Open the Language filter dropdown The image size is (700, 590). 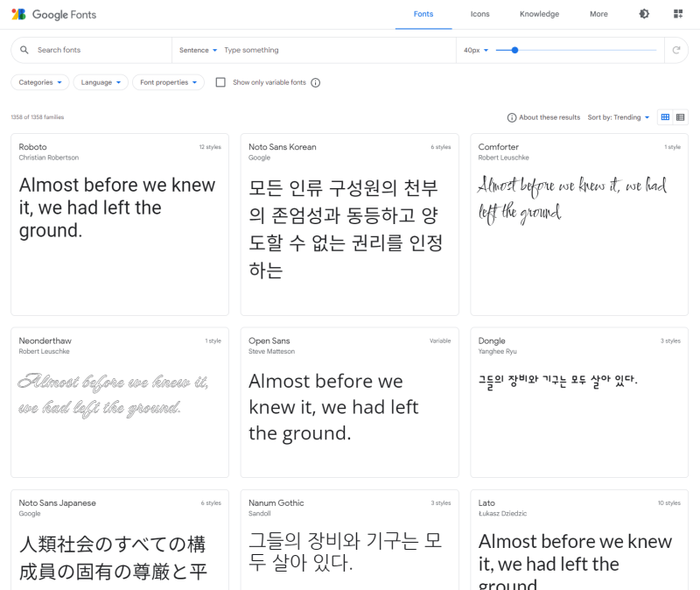pyautogui.click(x=100, y=82)
